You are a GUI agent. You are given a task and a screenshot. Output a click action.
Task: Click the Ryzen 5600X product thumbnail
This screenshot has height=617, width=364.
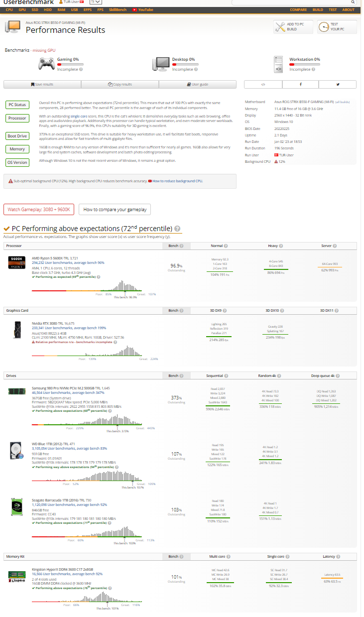[x=16, y=262]
